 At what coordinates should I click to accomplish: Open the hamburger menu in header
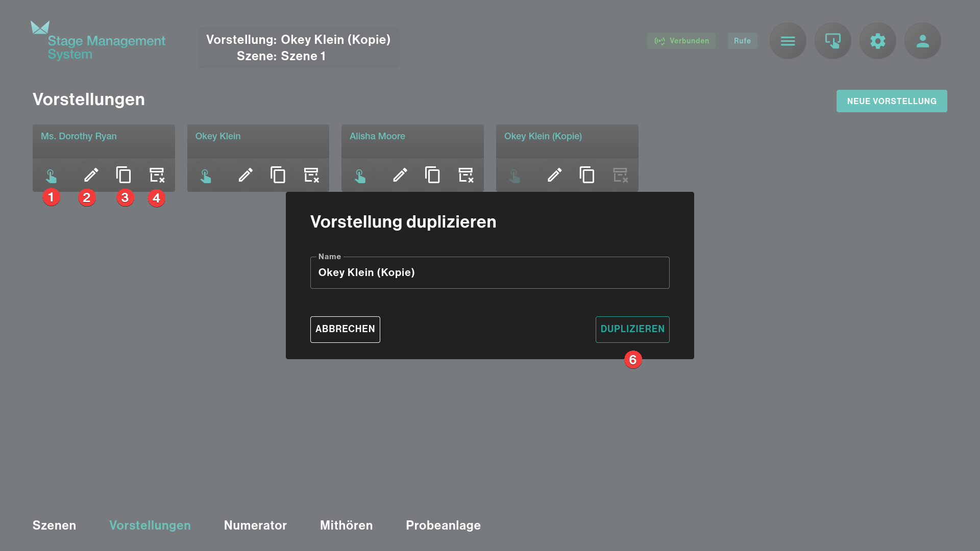coord(788,41)
